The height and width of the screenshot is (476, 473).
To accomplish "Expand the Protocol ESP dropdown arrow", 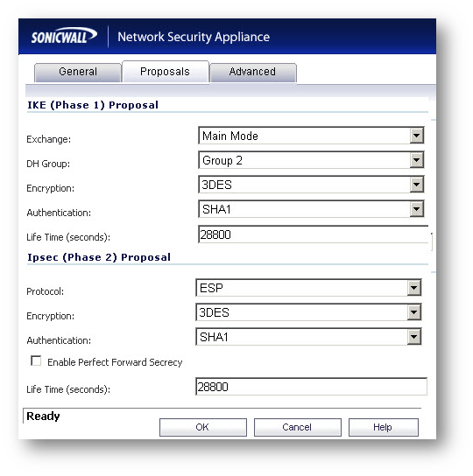I will 414,288.
